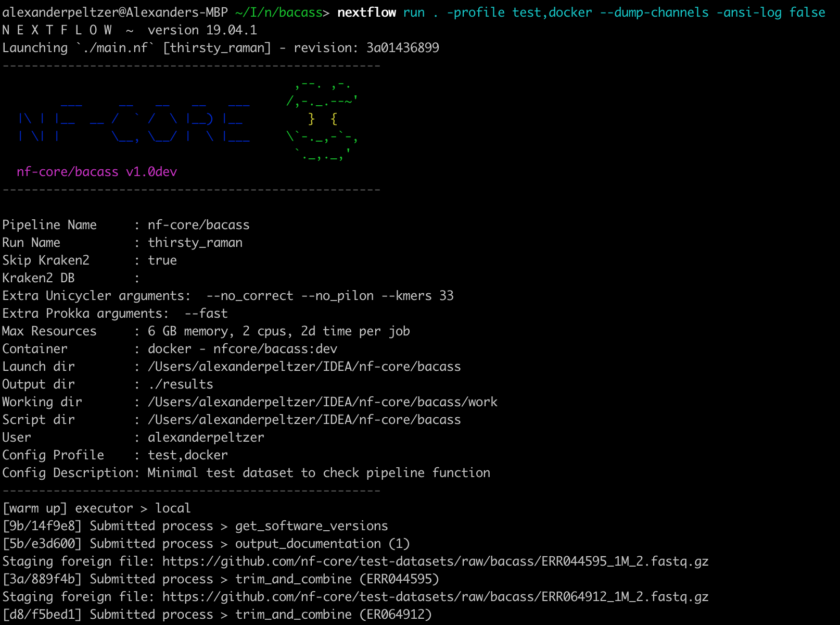
Task: Click the revision hash "3a01436899"
Action: click(403, 48)
